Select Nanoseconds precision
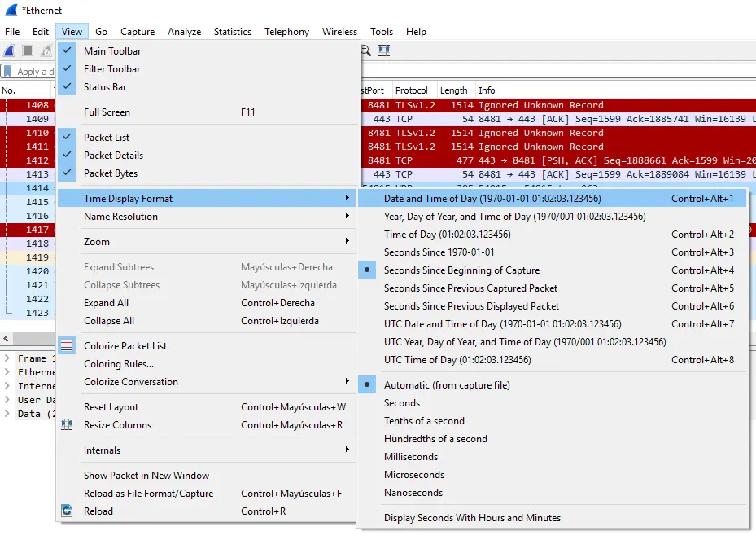This screenshot has height=540, width=756. click(552, 493)
